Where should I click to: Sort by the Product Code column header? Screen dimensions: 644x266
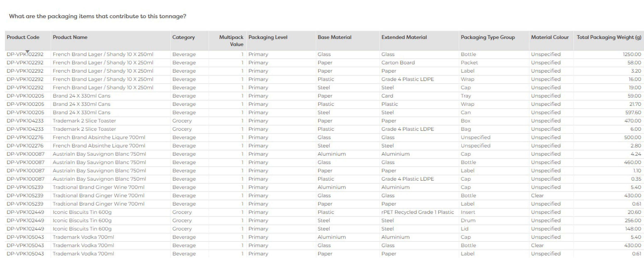(23, 37)
